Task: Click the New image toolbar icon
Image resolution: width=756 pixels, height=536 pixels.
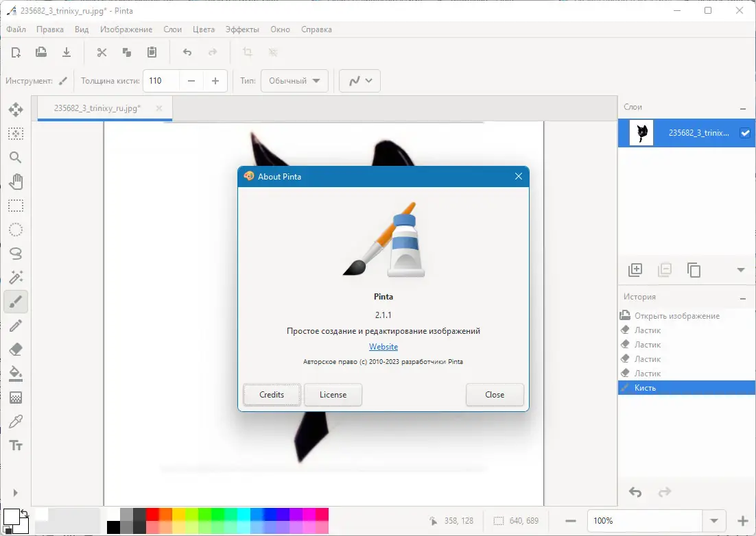Action: coord(16,52)
